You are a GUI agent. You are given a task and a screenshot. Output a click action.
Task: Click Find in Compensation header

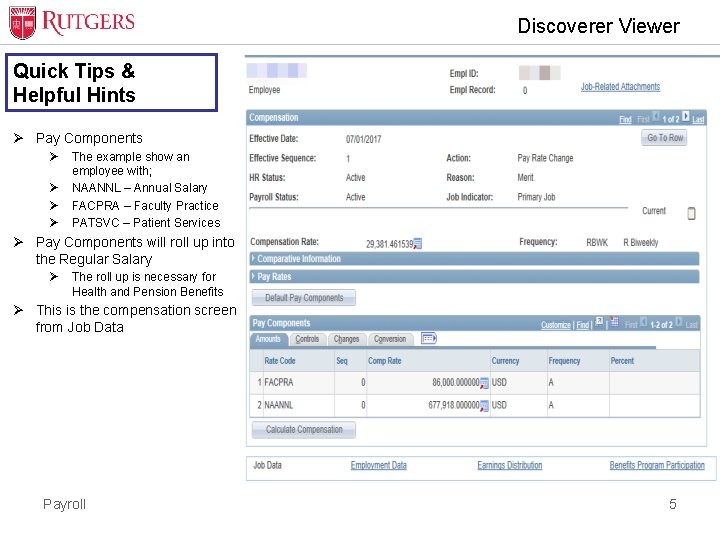(x=625, y=119)
